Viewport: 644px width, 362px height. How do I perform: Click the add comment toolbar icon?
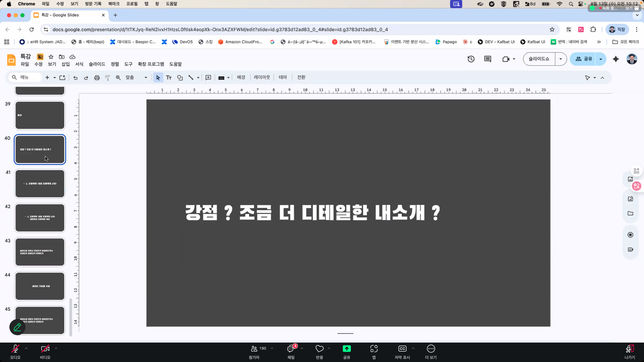[x=208, y=78]
